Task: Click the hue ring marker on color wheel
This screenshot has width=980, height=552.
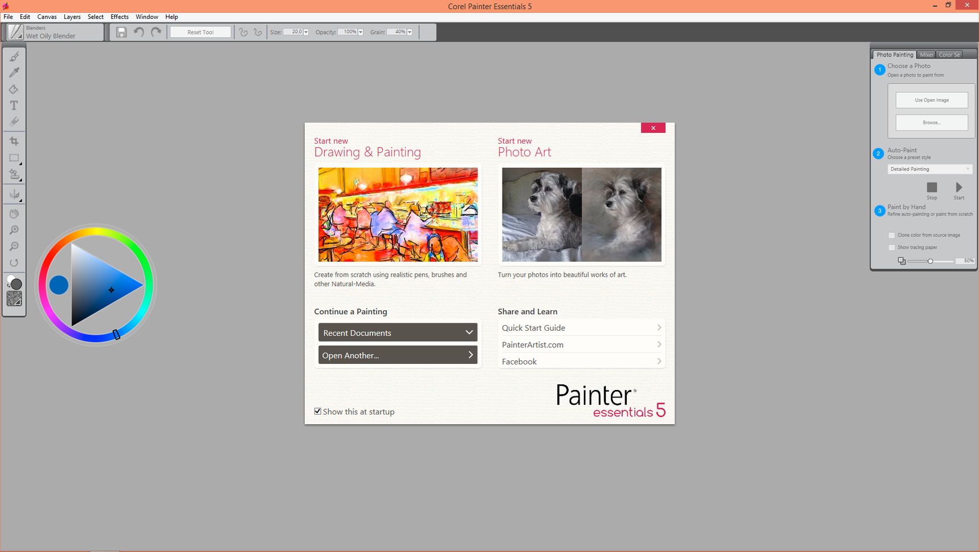Action: [116, 335]
